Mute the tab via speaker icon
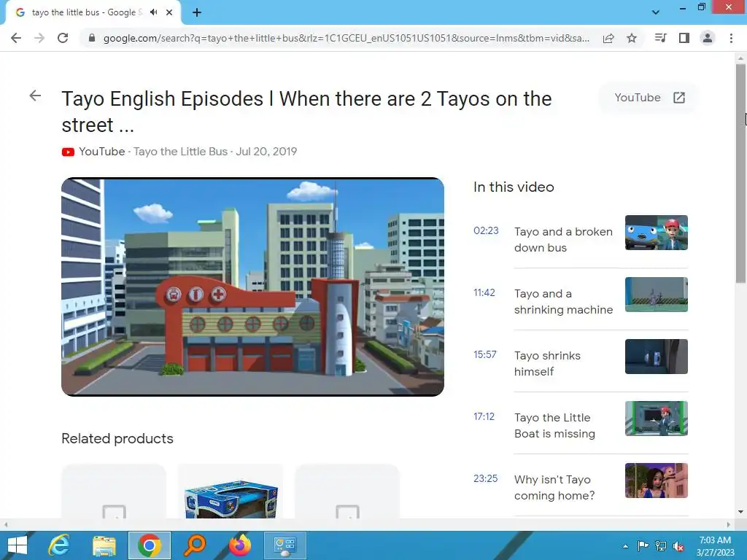The image size is (747, 560). click(153, 12)
